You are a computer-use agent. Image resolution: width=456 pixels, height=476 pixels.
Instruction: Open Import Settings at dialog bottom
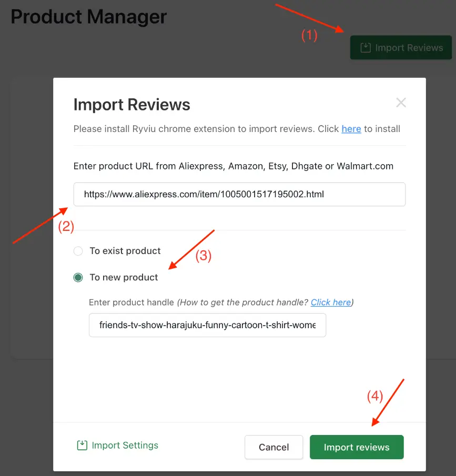click(117, 445)
